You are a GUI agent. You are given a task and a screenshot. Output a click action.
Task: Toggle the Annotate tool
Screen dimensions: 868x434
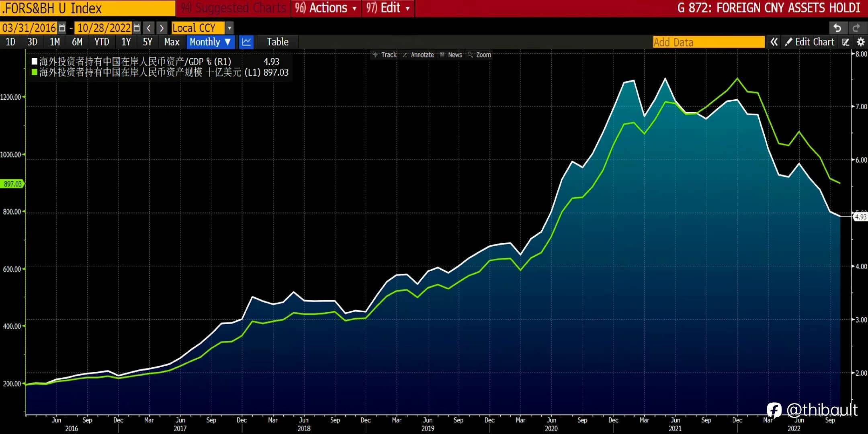click(418, 55)
